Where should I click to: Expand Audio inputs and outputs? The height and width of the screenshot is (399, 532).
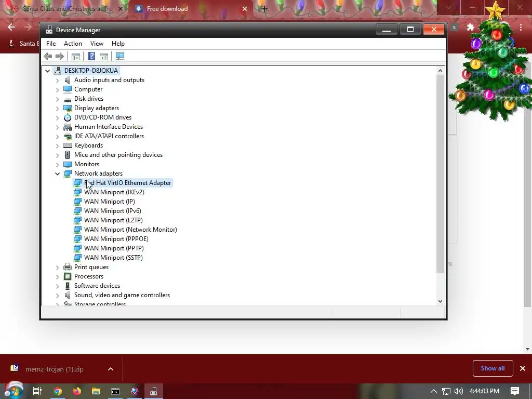57,81
